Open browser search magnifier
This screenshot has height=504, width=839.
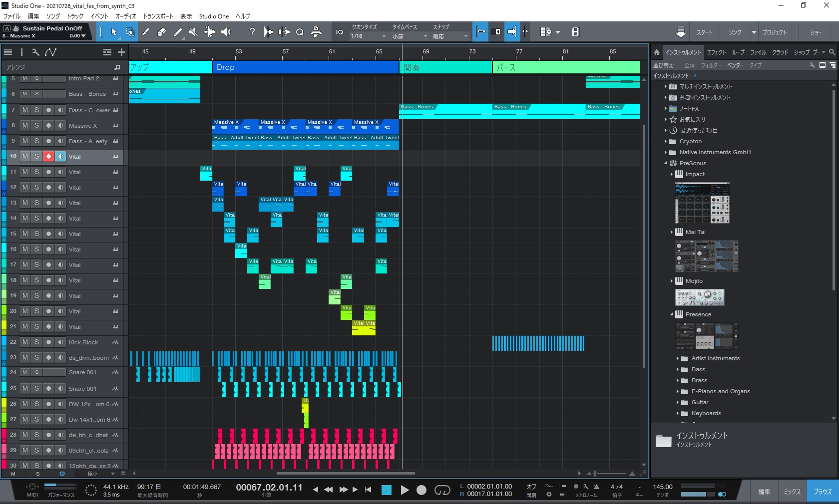pos(832,52)
